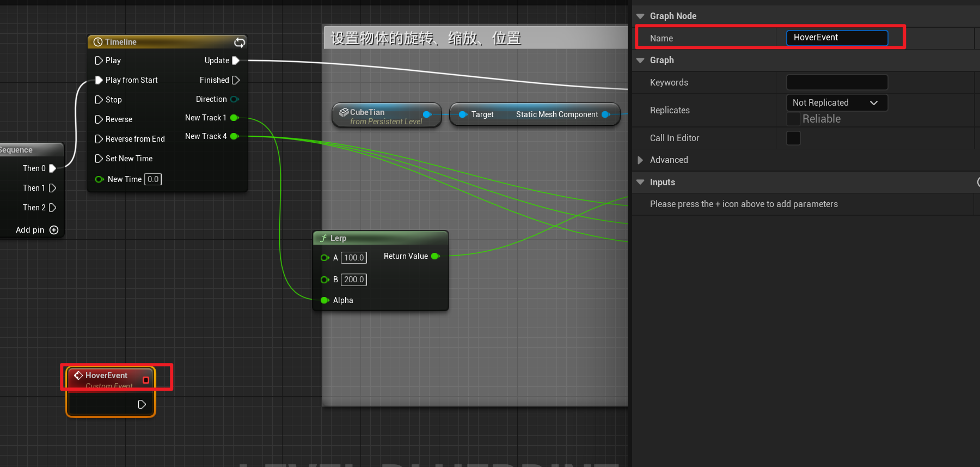Select the CubeTian reference node
980x467 pixels.
387,115
